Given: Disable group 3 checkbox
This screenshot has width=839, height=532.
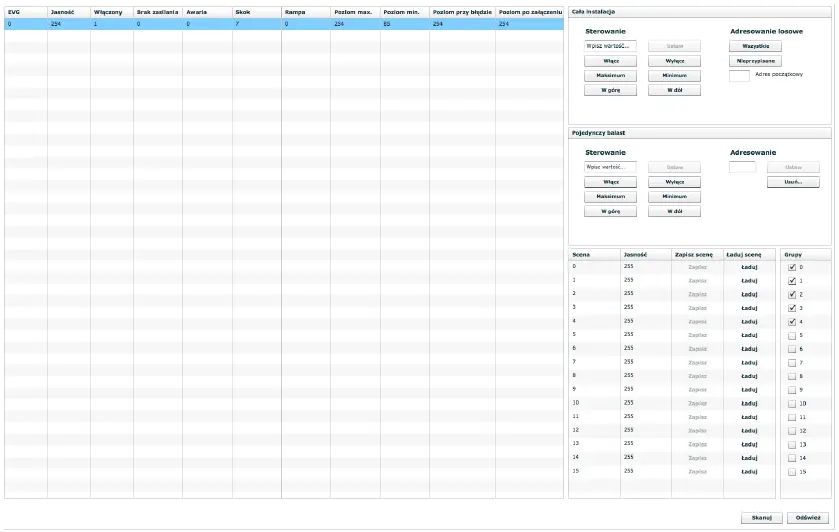Looking at the screenshot, I should click(792, 308).
